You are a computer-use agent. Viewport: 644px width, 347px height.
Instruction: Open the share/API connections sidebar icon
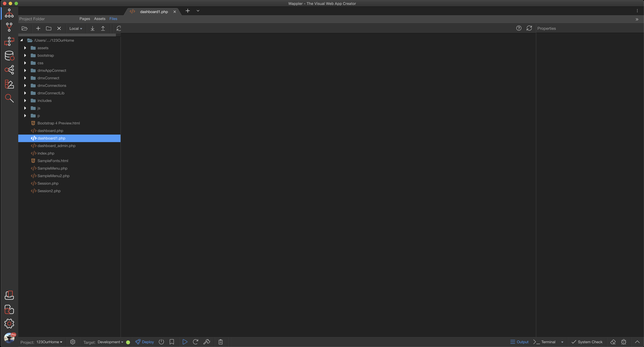[x=9, y=70]
